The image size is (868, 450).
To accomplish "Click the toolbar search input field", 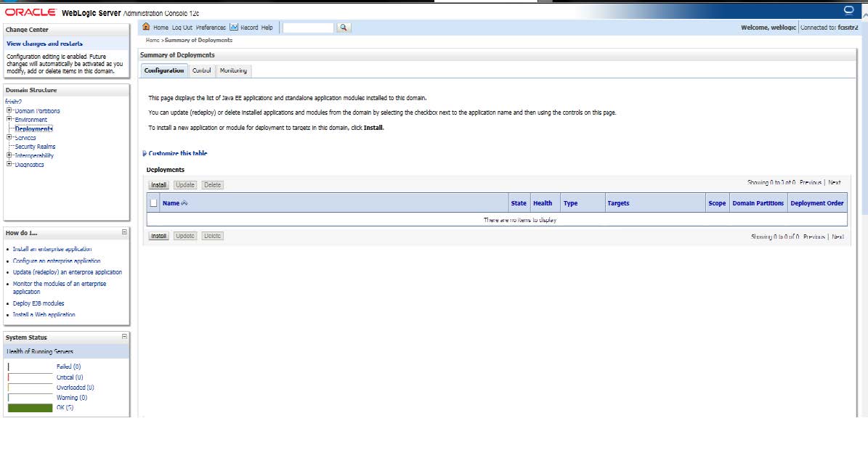I will pos(308,27).
